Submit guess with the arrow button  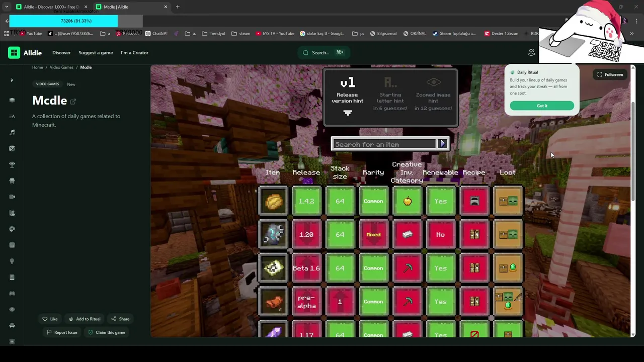442,144
